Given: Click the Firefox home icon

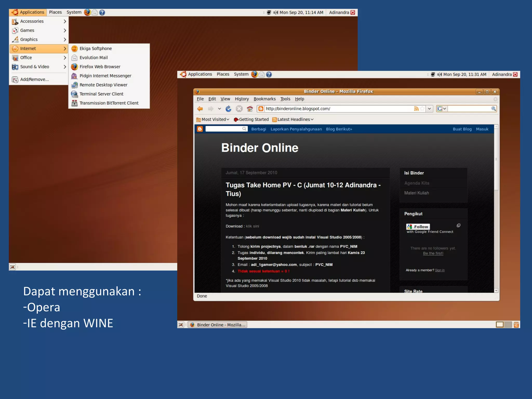Looking at the screenshot, I should pos(250,109).
